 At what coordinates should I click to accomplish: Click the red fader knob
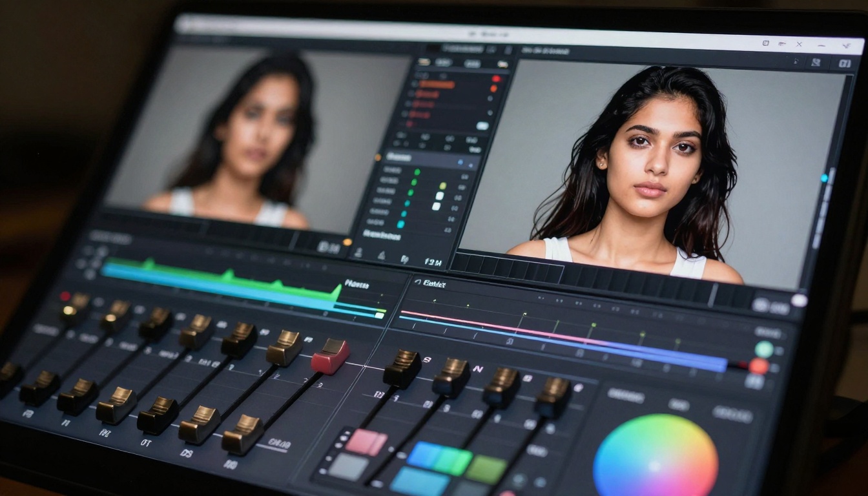point(330,356)
